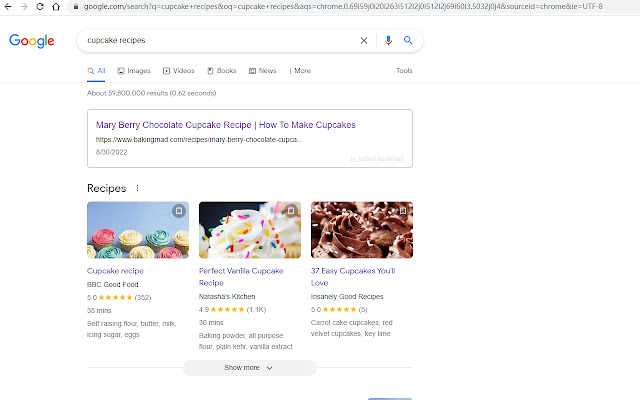This screenshot has width=640, height=400.
Task: Clear the search box with the X
Action: [x=364, y=41]
